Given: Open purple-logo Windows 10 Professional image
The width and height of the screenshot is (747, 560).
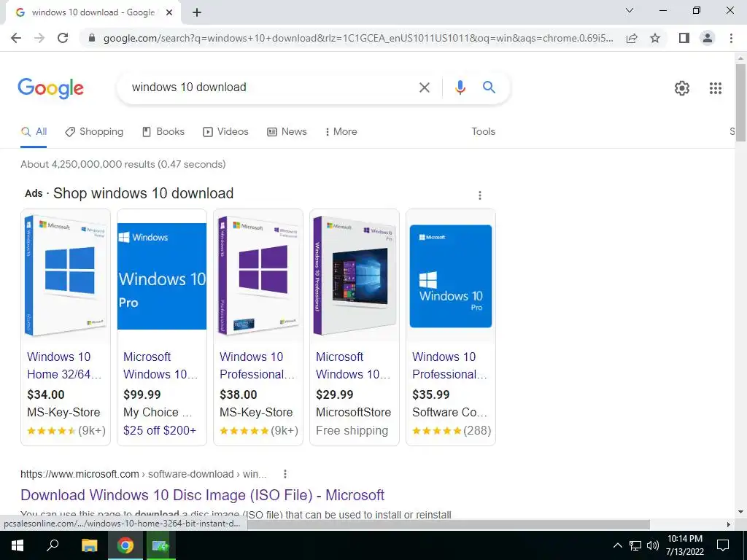Looking at the screenshot, I should pos(258,275).
